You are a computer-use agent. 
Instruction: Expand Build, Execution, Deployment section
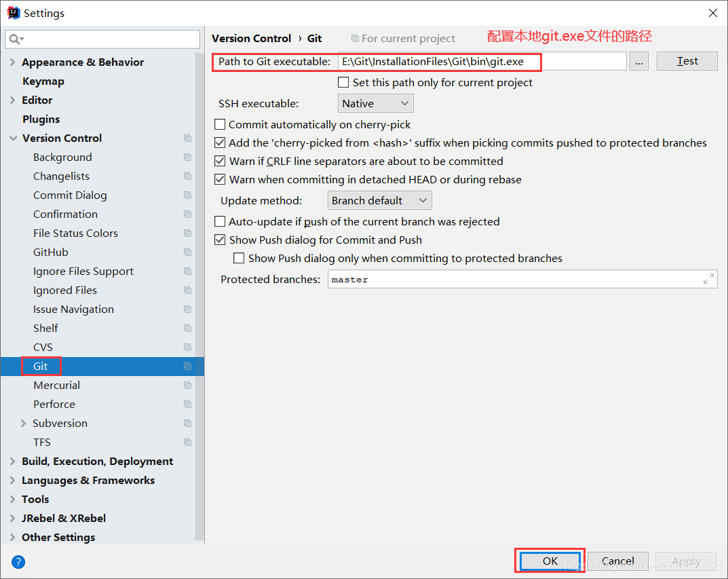pos(12,462)
